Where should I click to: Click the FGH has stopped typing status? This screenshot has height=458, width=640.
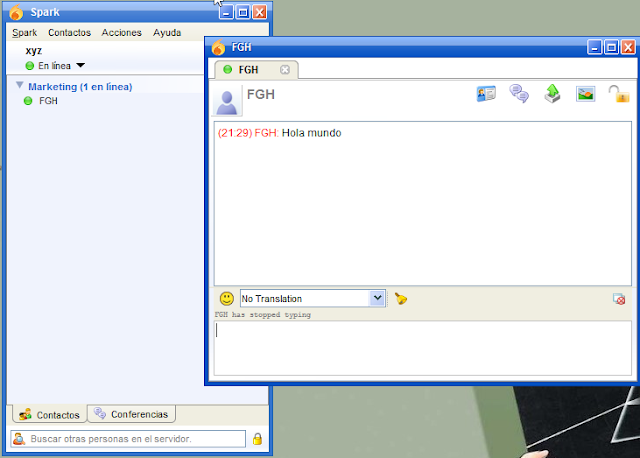coord(262,315)
